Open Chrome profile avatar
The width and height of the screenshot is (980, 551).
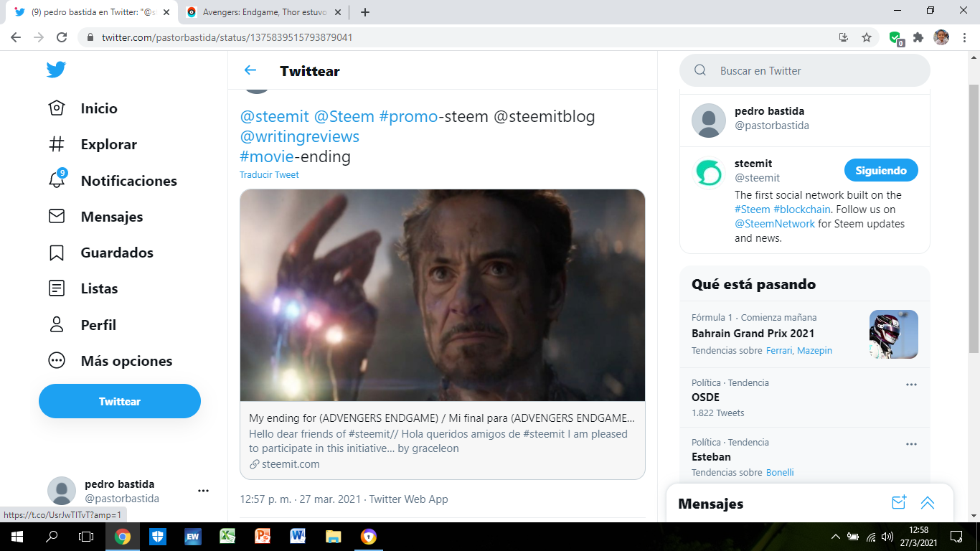(x=941, y=37)
